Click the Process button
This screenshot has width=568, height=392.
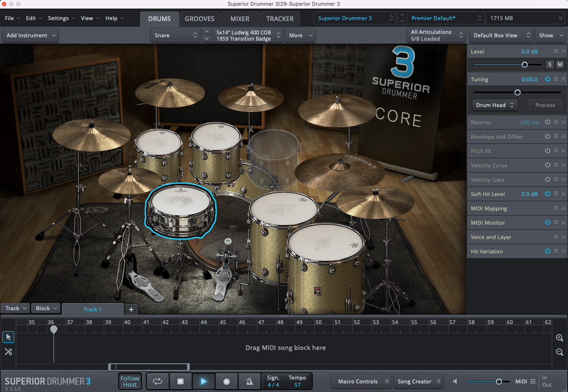(x=545, y=105)
